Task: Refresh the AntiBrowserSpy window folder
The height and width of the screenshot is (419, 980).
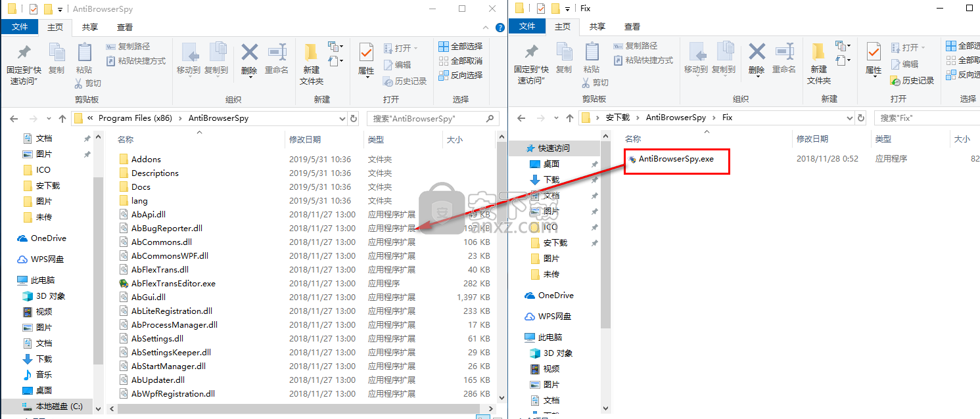Action: (x=354, y=118)
